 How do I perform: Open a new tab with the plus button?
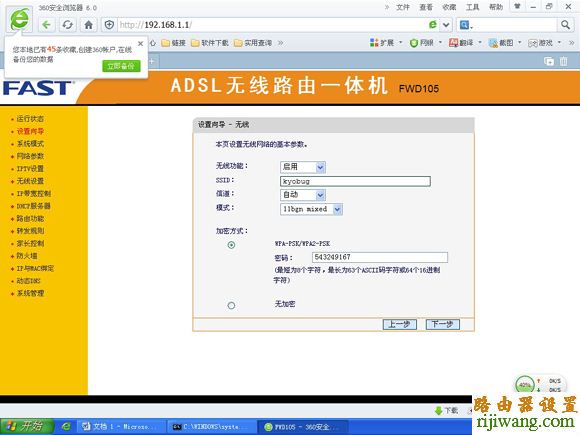point(152,61)
